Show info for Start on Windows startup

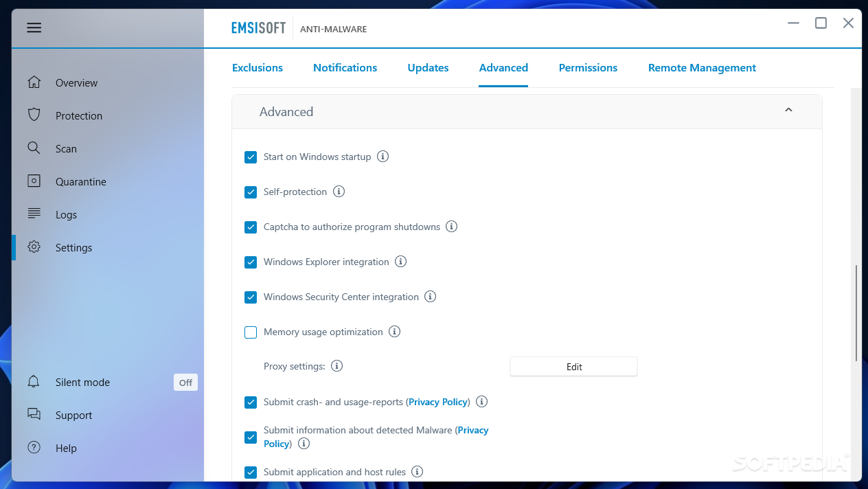(x=383, y=157)
